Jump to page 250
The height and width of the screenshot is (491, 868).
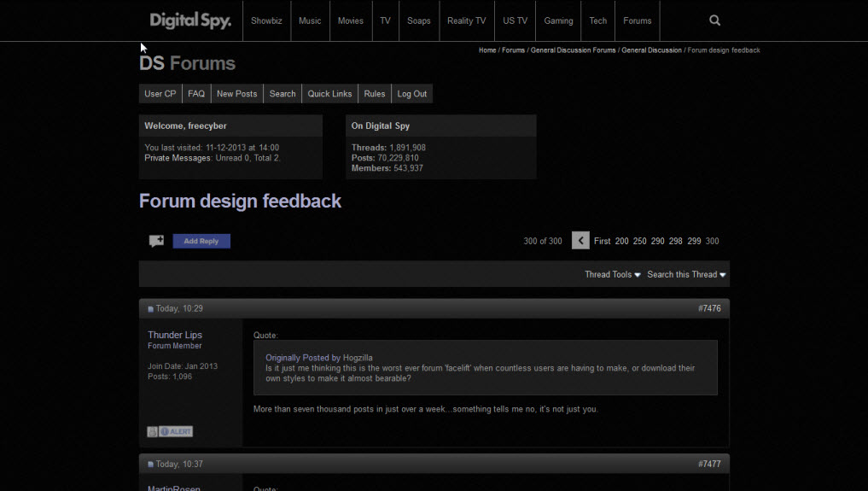pos(639,241)
